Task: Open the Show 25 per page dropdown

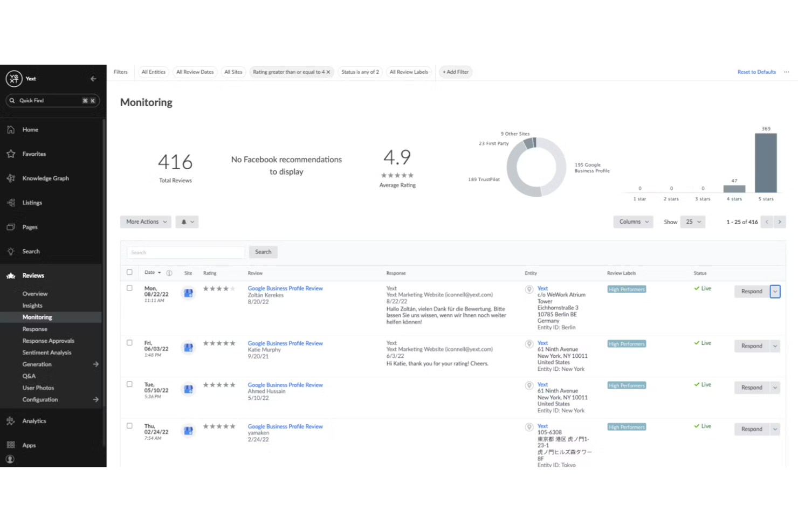Action: (693, 222)
